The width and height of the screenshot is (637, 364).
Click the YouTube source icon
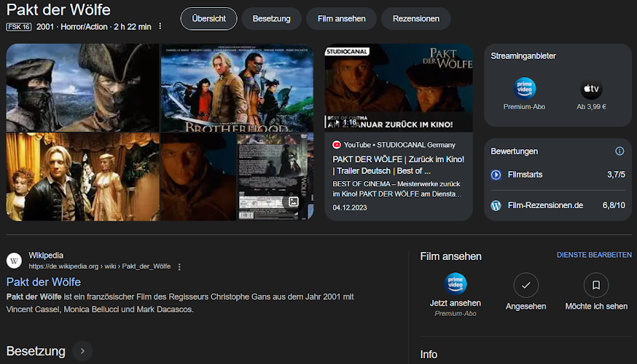tap(337, 145)
